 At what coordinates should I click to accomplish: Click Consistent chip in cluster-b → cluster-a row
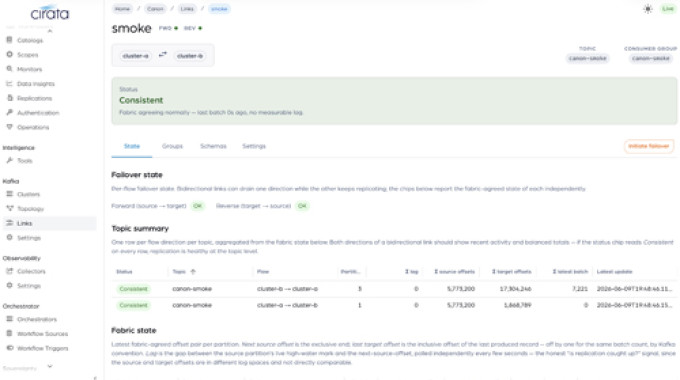tap(133, 289)
